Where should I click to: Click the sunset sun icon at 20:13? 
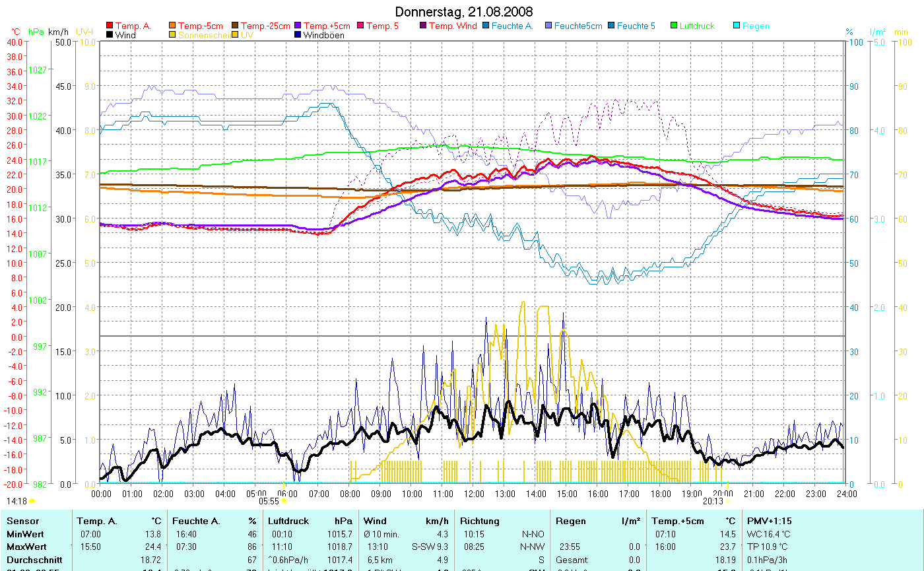tap(727, 501)
